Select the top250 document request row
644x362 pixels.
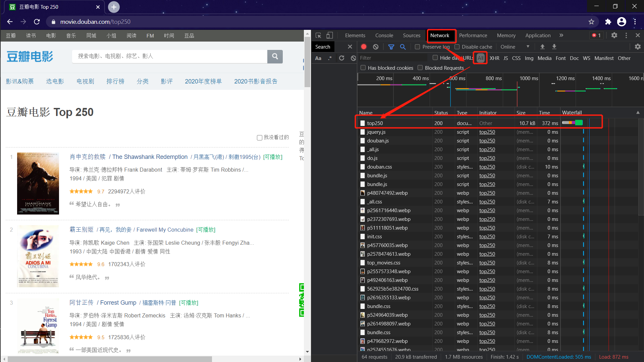(375, 123)
